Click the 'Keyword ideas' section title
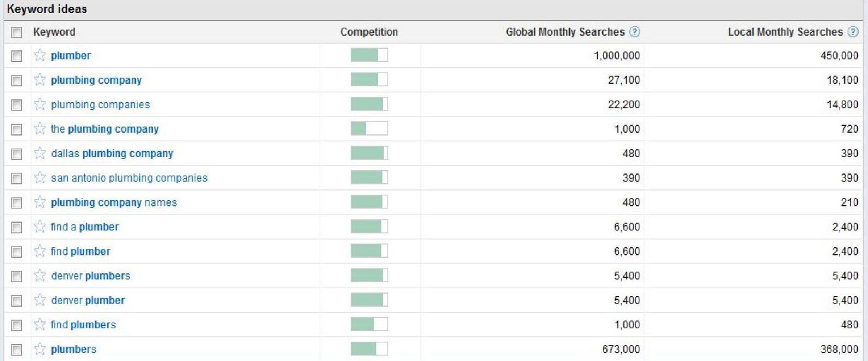 coord(47,9)
